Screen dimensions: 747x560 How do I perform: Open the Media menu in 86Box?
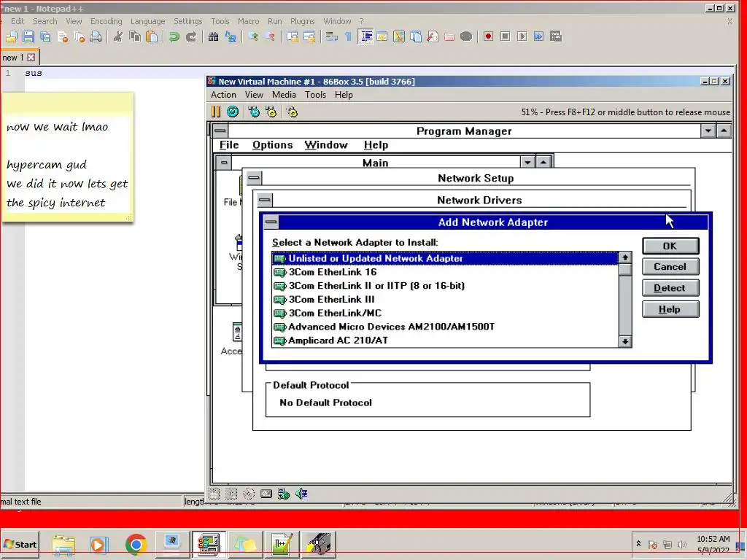click(x=284, y=95)
